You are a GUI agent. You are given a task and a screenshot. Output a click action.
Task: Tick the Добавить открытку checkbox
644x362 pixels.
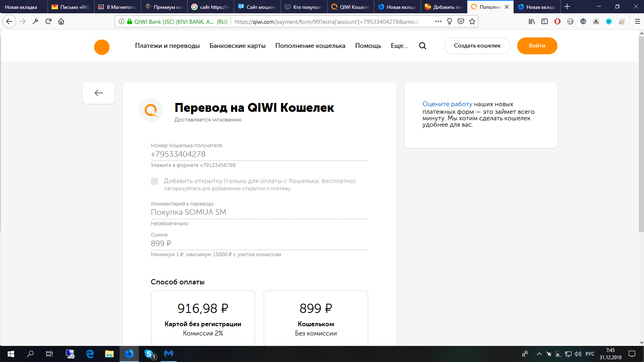pos(155,181)
